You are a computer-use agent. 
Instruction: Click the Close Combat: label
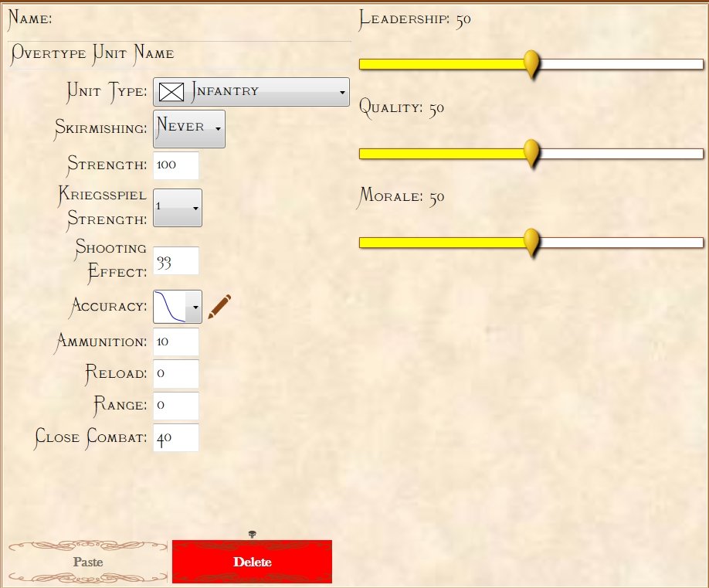click(x=91, y=437)
